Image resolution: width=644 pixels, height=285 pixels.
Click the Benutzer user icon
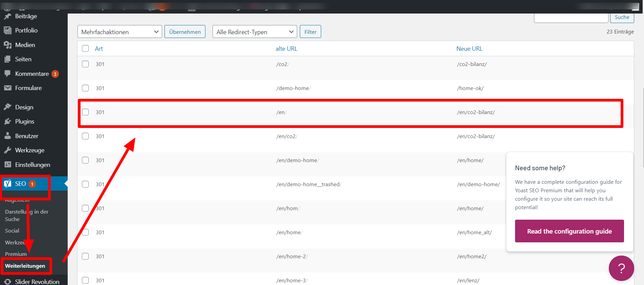7,136
